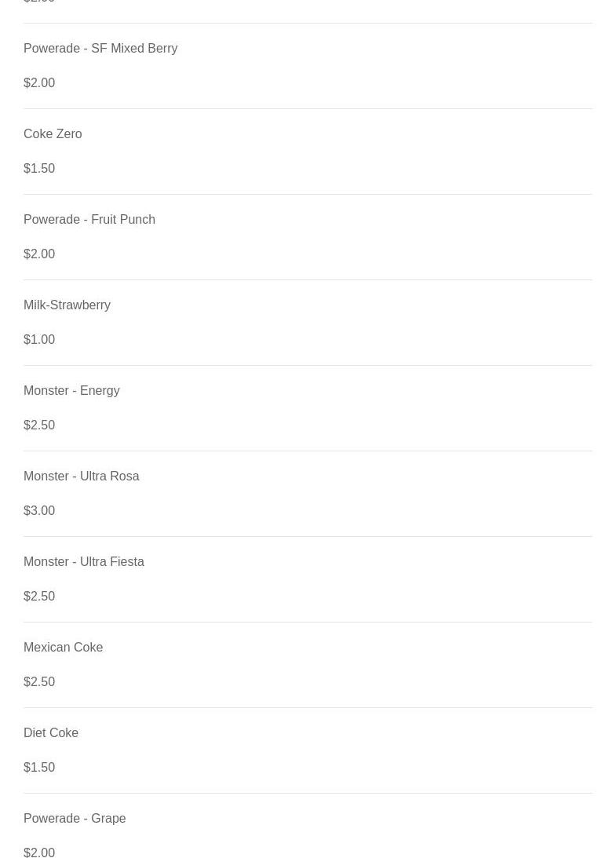Screen dimensions: 616x858
Task: Select the Milk-Strawberry item
Action: 67,305
